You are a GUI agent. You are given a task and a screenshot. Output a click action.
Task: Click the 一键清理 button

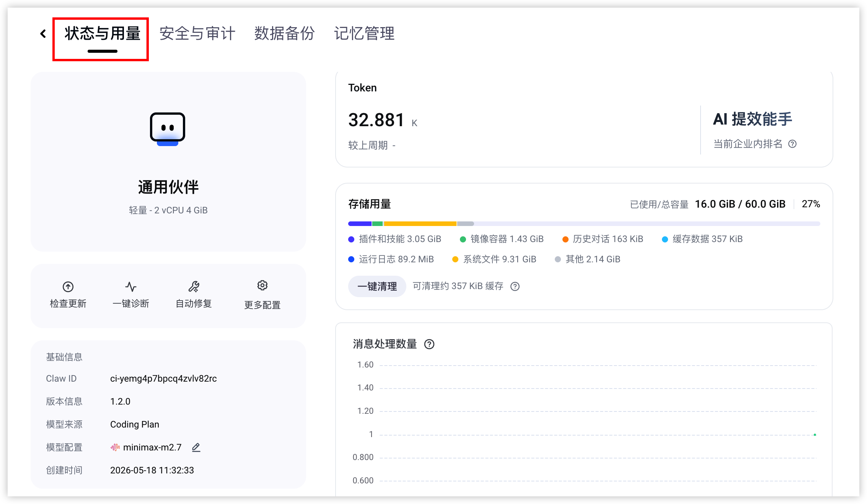(377, 286)
